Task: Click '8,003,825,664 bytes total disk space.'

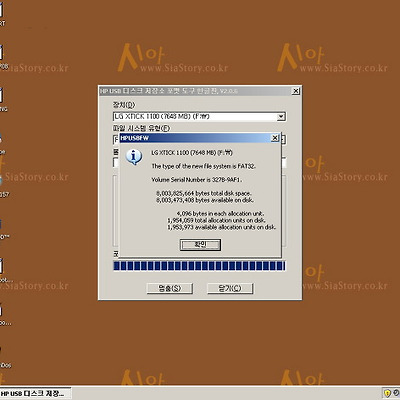Action: click(204, 193)
